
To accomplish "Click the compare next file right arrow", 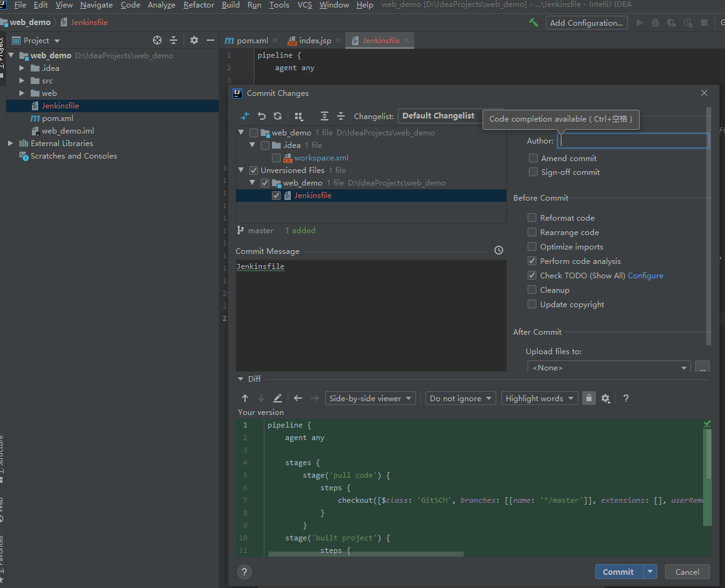I will pos(315,398).
